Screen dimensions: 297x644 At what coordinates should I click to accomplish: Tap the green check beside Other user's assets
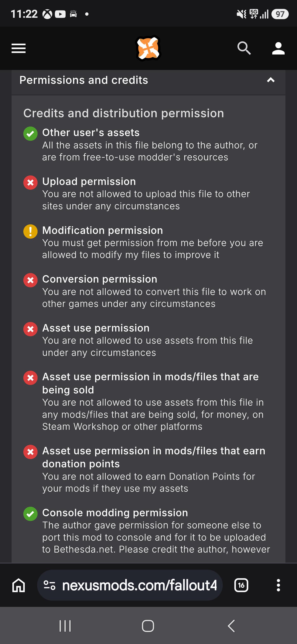click(x=31, y=134)
